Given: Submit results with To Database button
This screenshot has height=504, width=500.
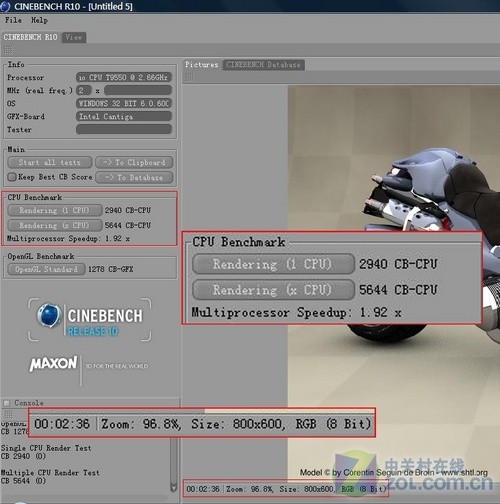Looking at the screenshot, I should (x=134, y=177).
